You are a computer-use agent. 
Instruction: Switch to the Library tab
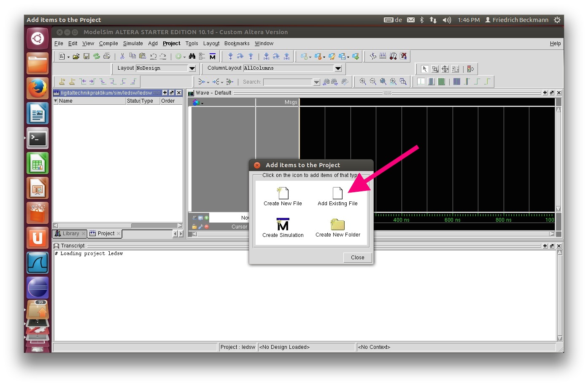point(67,234)
